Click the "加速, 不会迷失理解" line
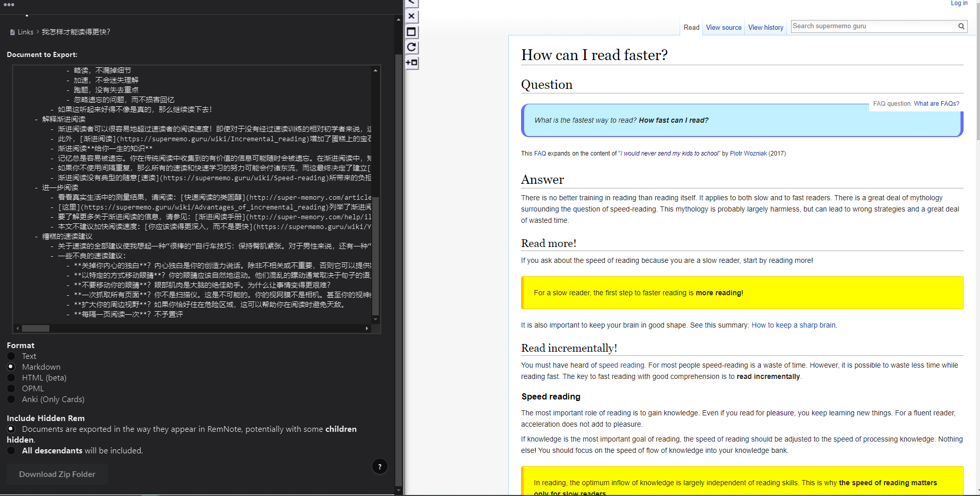The image size is (980, 496). pyautogui.click(x=106, y=81)
